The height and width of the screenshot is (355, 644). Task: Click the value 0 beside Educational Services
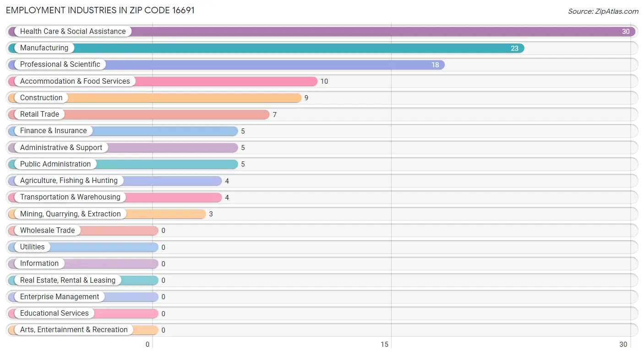coord(164,314)
